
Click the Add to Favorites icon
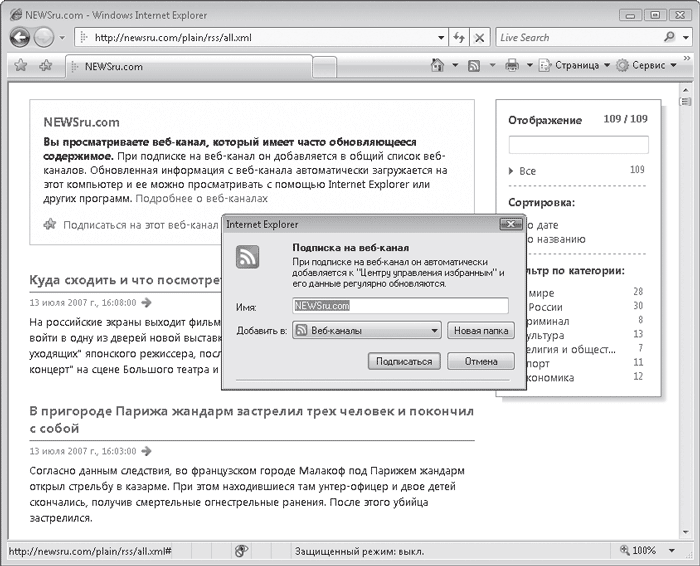[x=45, y=66]
